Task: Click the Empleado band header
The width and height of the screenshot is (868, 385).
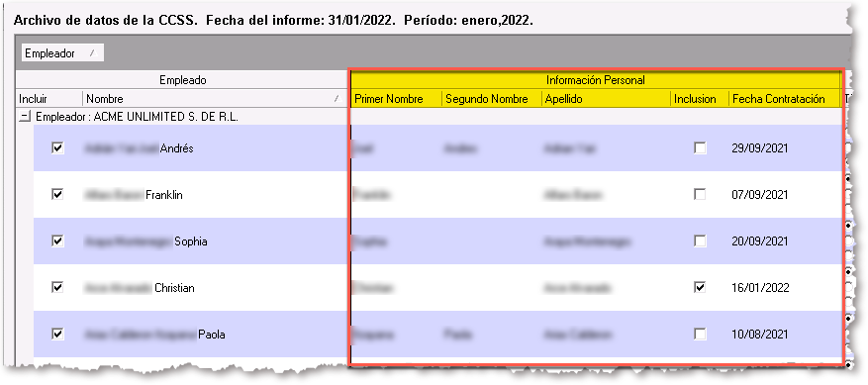Action: pos(183,80)
